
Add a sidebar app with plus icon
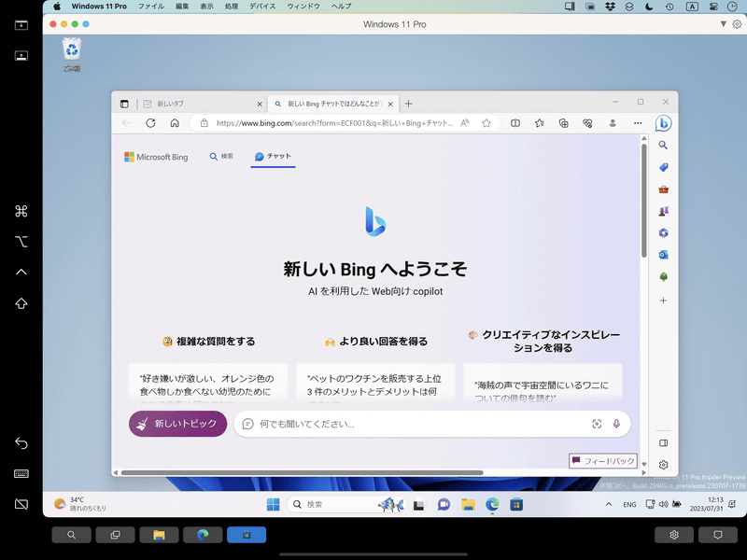663,301
